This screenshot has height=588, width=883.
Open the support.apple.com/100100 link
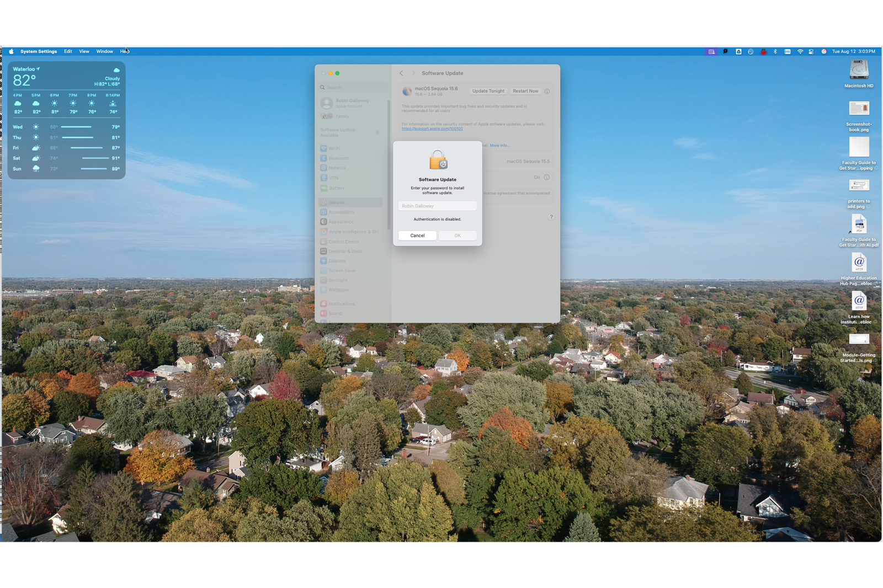pos(432,129)
